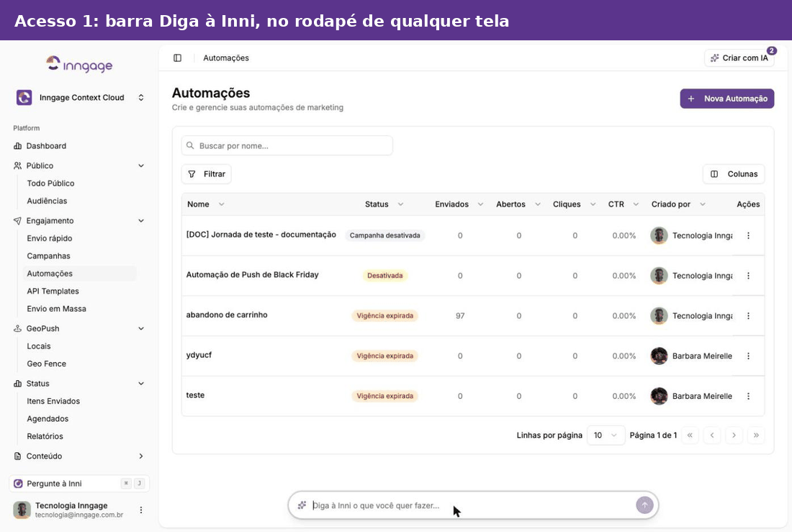Toggle the sidebar panel icon

coord(177,58)
